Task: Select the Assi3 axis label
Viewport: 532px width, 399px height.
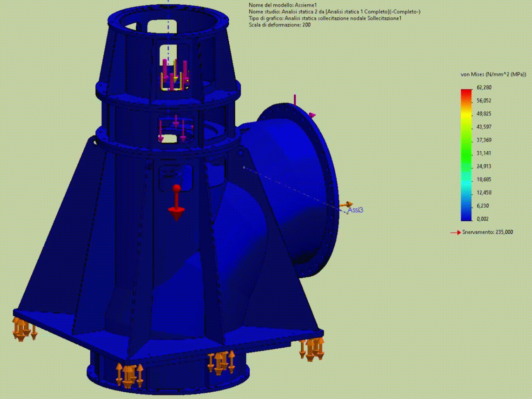Action: 355,210
